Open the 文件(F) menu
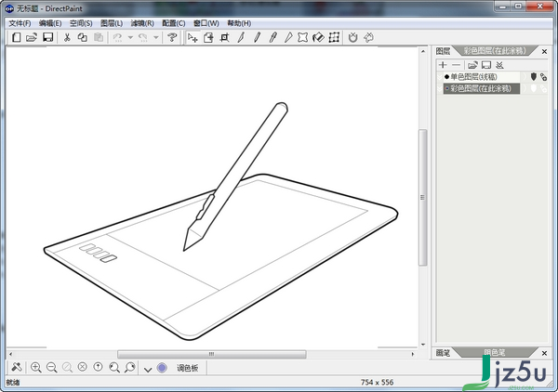 20,23
